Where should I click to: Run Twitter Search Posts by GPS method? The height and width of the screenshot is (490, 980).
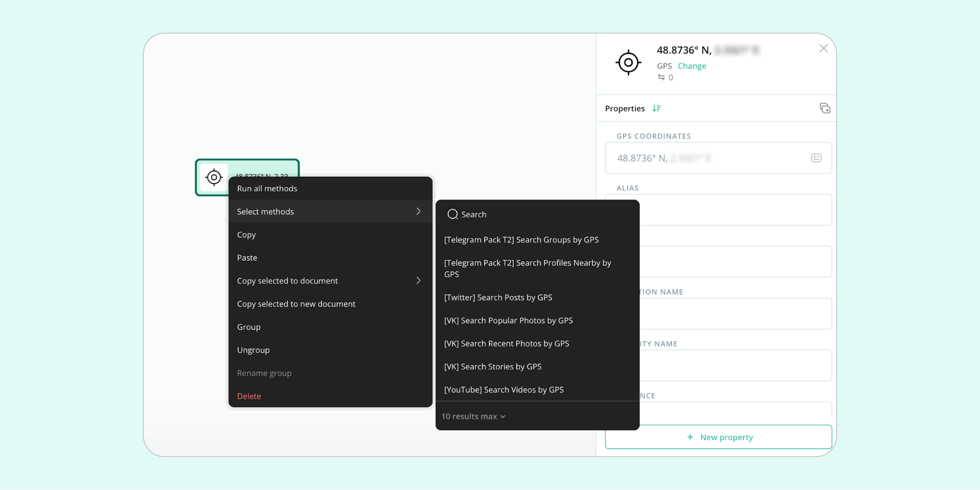click(x=498, y=297)
